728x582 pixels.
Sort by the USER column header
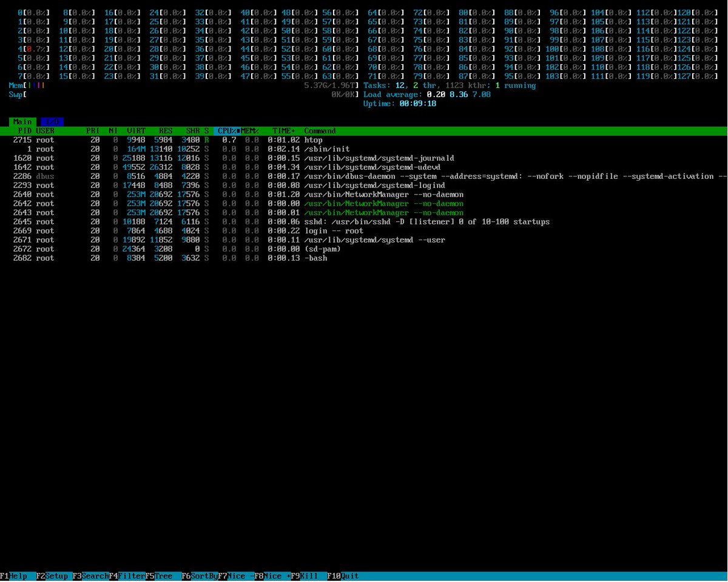pyautogui.click(x=45, y=131)
